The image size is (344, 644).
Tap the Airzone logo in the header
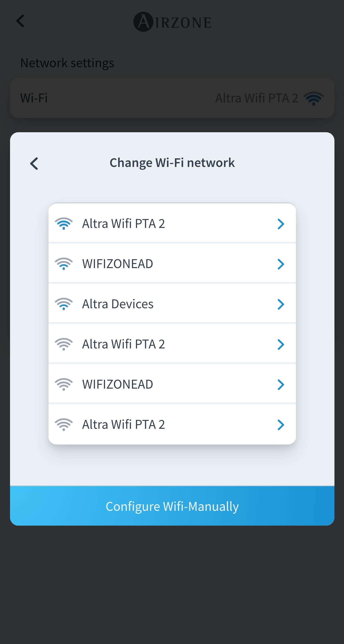click(172, 22)
